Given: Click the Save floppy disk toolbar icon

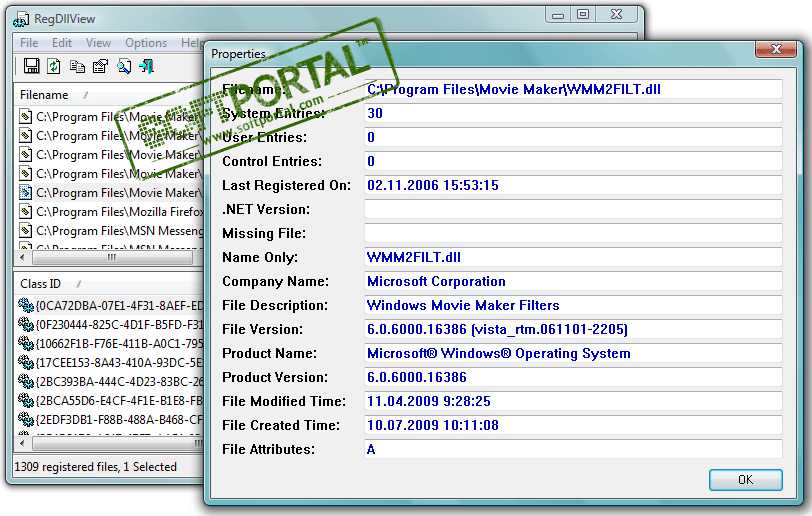Looking at the screenshot, I should point(32,66).
